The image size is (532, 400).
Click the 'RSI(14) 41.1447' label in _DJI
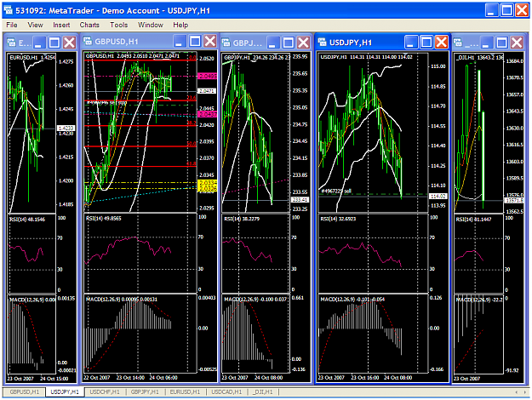click(473, 220)
